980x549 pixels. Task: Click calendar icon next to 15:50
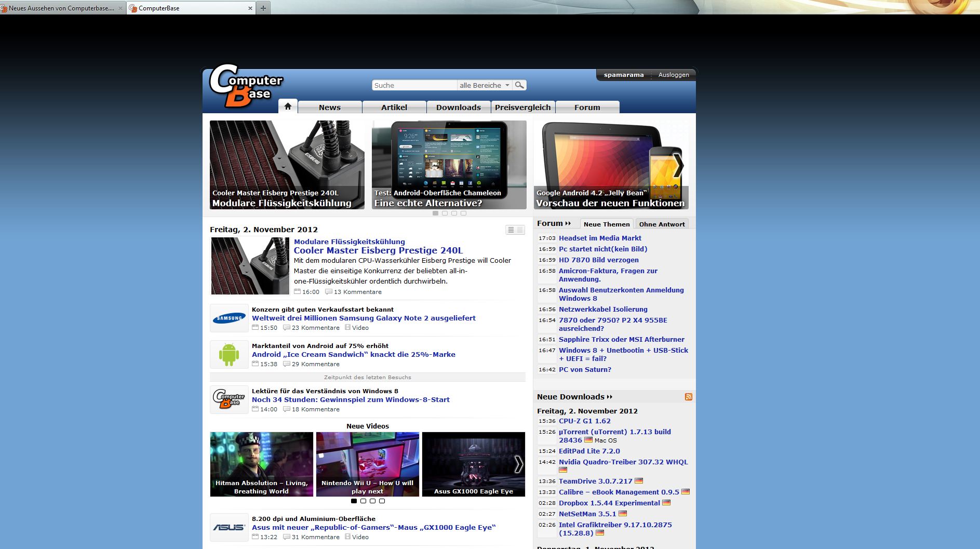(255, 327)
